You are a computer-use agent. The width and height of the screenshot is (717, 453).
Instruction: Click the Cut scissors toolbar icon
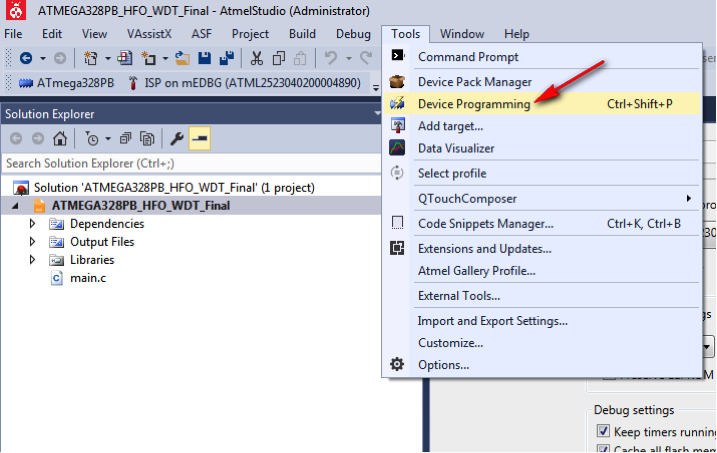click(256, 58)
